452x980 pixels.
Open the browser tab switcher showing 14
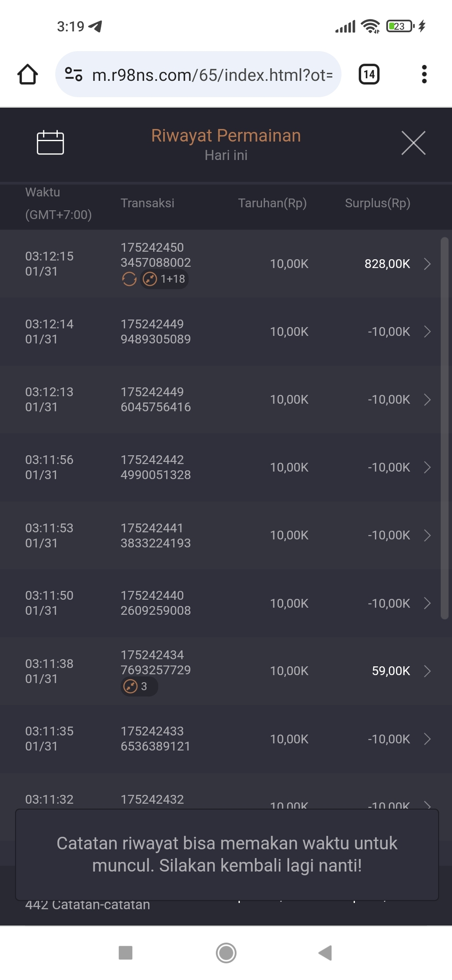pos(369,75)
